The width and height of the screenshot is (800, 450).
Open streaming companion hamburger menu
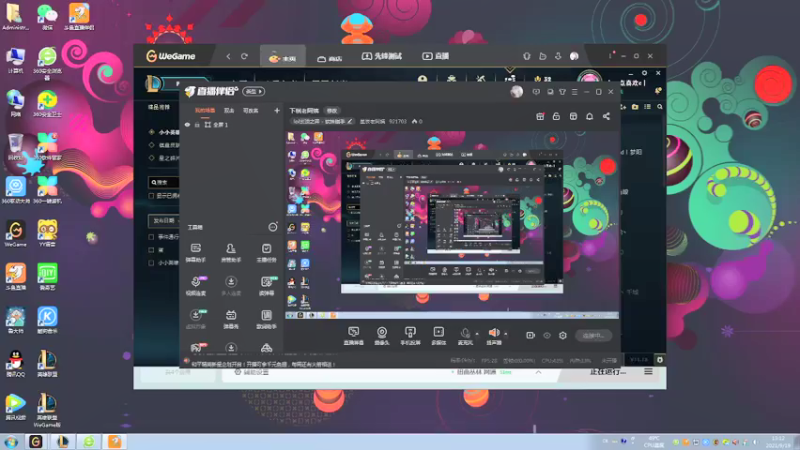click(x=575, y=92)
